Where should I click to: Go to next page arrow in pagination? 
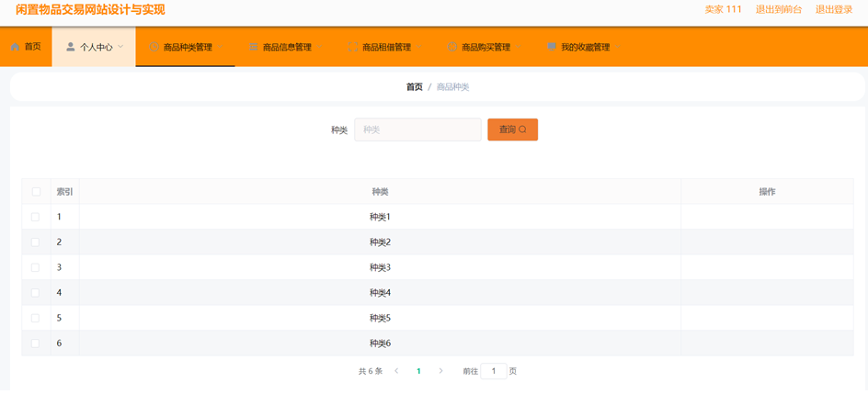point(440,371)
